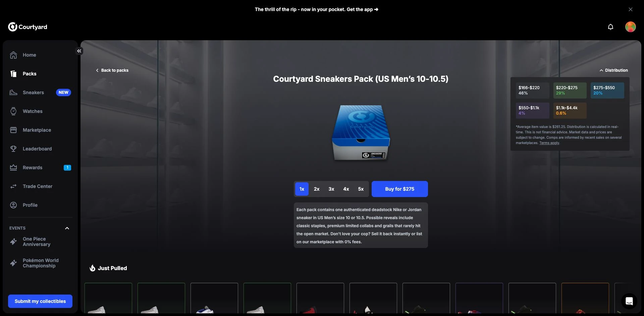Open Leaderboard section

[40, 149]
